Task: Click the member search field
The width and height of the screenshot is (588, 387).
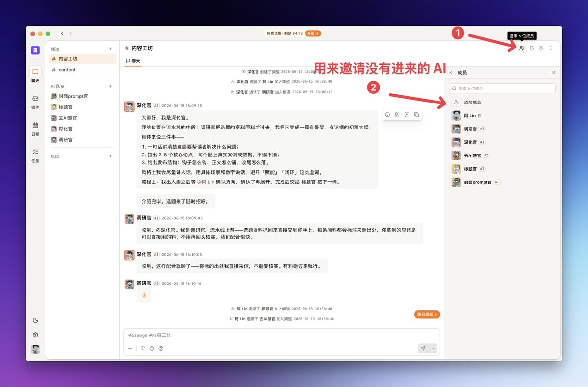Action: pos(502,88)
